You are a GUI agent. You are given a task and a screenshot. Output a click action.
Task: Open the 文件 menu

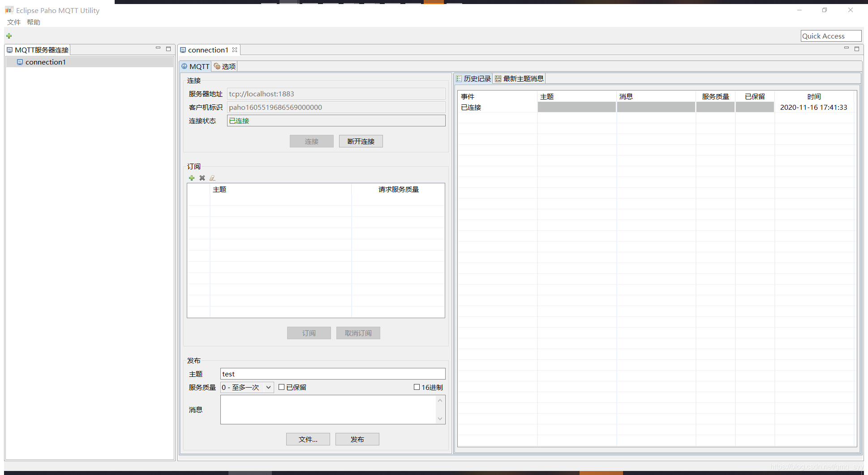[14, 22]
